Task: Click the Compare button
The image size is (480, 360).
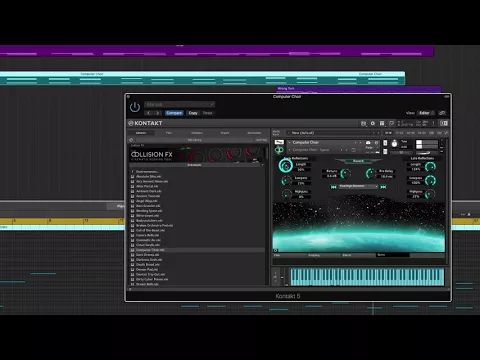Action: click(x=174, y=113)
